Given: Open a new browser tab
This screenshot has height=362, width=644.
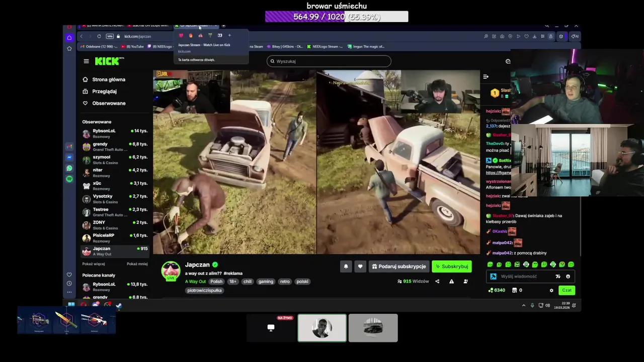Looking at the screenshot, I should (223, 25).
